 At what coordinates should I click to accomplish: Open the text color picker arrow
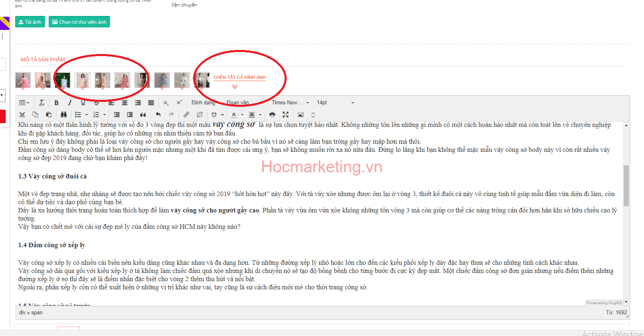(x=242, y=115)
